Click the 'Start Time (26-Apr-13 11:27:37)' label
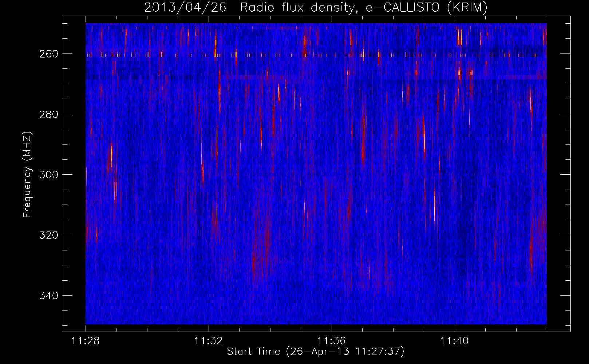The height and width of the screenshot is (364, 589). [316, 351]
